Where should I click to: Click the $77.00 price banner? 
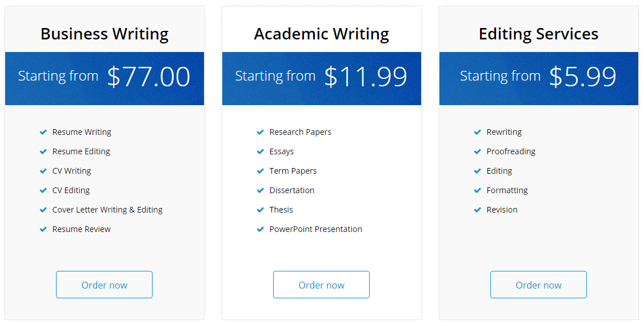tap(105, 78)
